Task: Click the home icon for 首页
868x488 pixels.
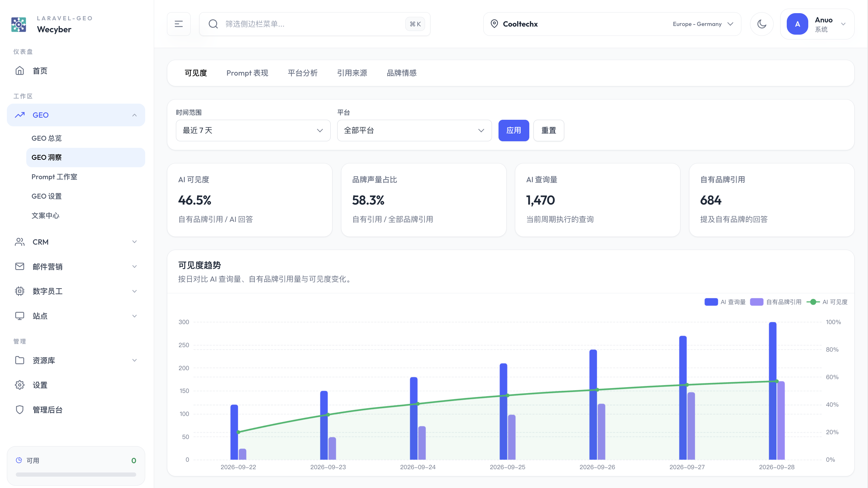Action: pyautogui.click(x=19, y=71)
